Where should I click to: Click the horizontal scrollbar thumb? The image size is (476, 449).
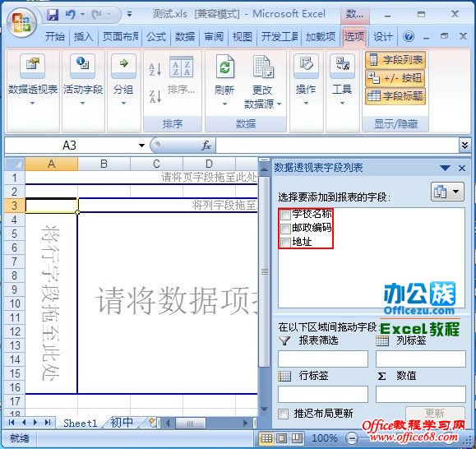click(191, 423)
